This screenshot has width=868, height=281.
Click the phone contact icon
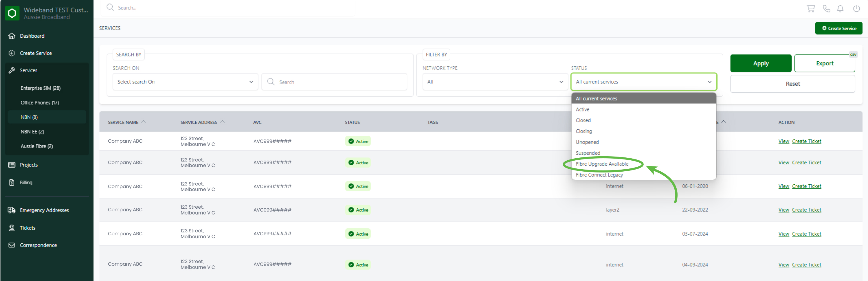(826, 8)
